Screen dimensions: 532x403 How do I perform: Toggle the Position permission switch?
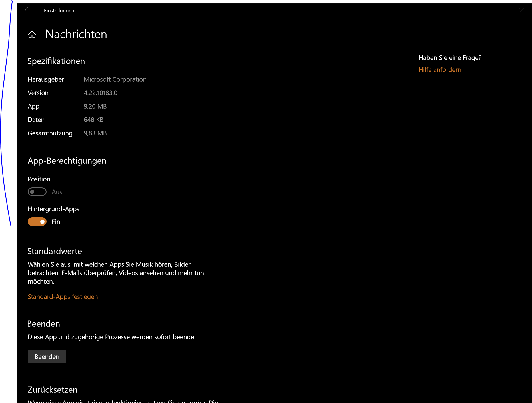tap(37, 192)
